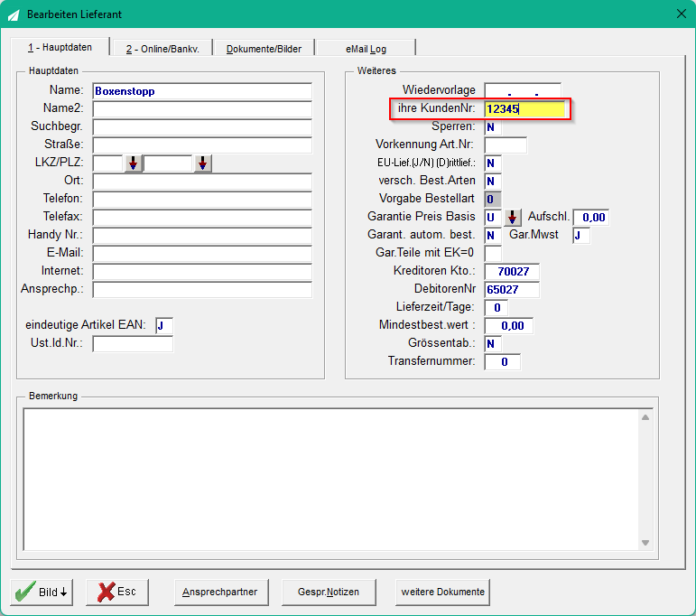The width and height of the screenshot is (696, 616).
Task: Click the PLZ postal code field
Action: pyautogui.click(x=168, y=163)
